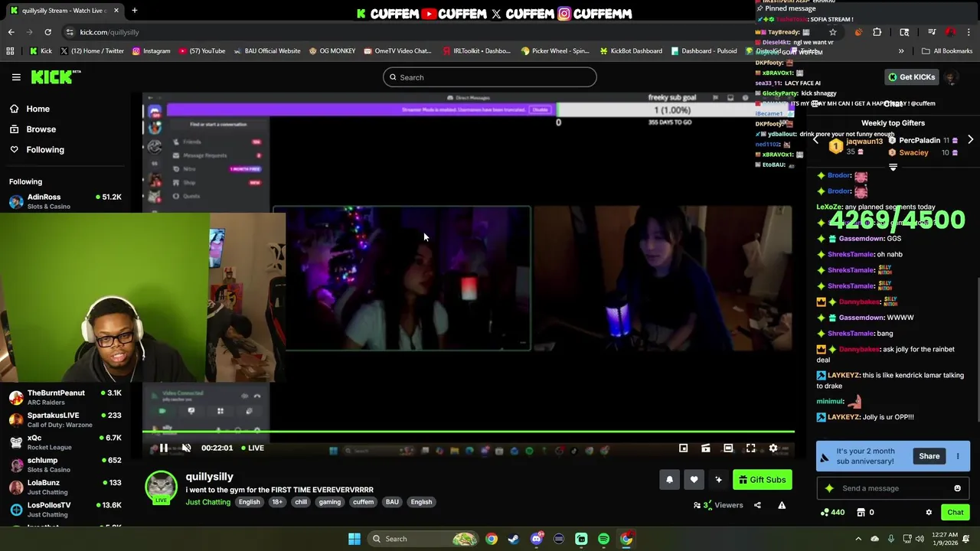980x551 pixels.
Task: Select the cuffem stream tag
Action: tap(363, 502)
